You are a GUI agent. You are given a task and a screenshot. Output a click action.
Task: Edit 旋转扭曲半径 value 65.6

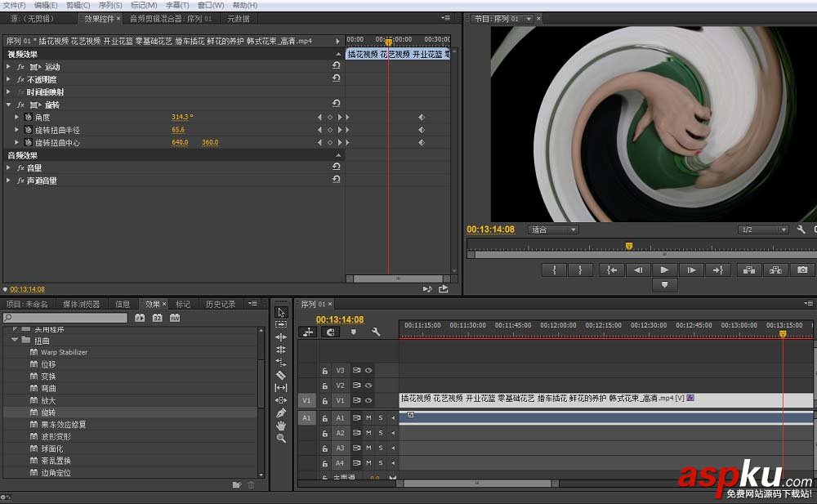tap(178, 130)
